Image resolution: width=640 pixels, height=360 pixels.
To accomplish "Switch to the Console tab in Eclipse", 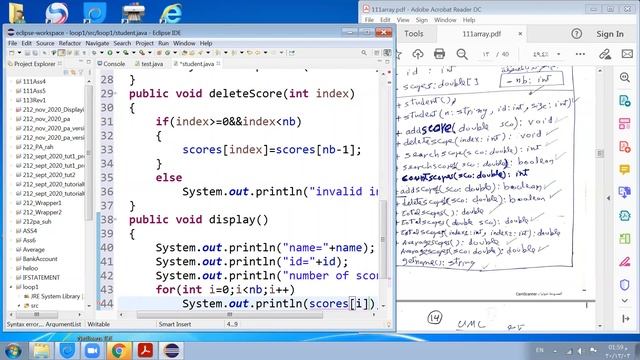I will [x=111, y=64].
